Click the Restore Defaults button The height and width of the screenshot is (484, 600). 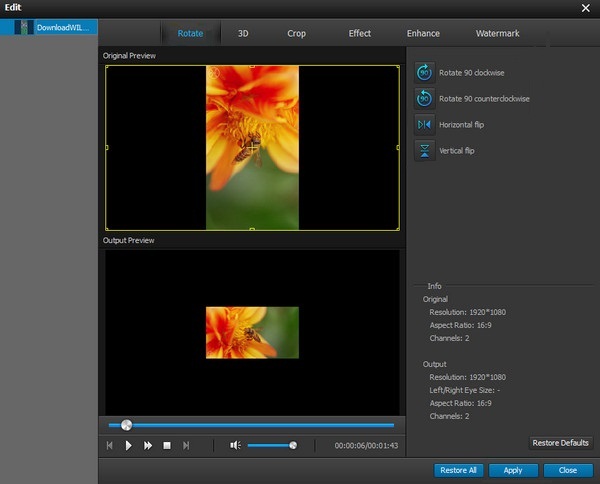point(561,443)
